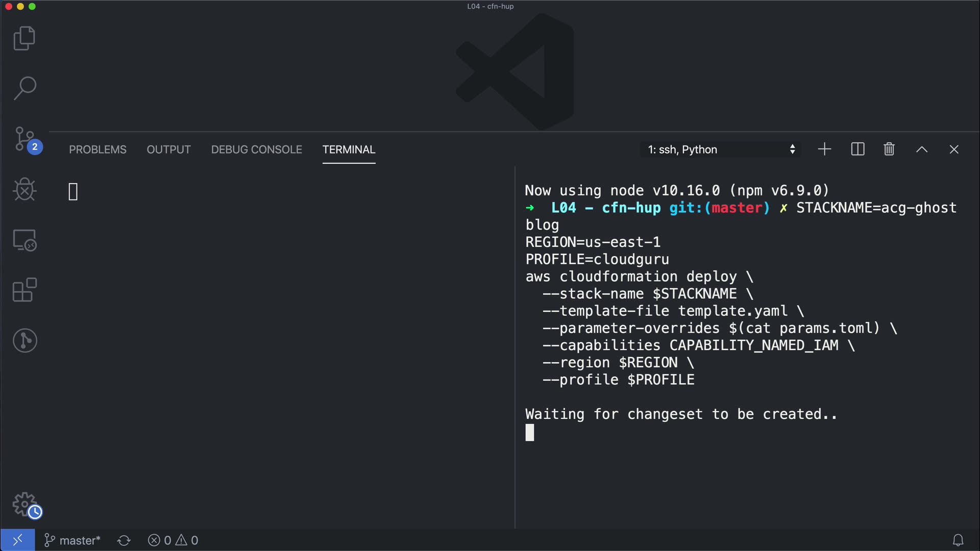Open the Extensions marketplace view
Image resolution: width=980 pixels, height=551 pixels.
[x=24, y=290]
